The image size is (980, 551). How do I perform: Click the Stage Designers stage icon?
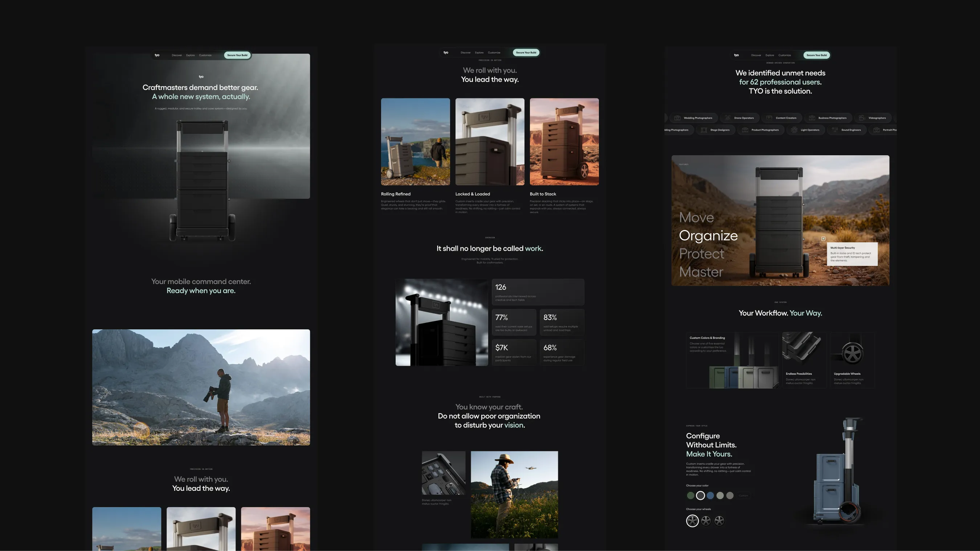(704, 129)
